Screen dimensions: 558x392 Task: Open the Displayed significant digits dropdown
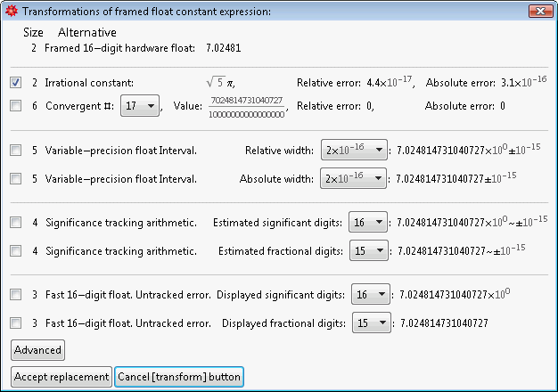(372, 294)
